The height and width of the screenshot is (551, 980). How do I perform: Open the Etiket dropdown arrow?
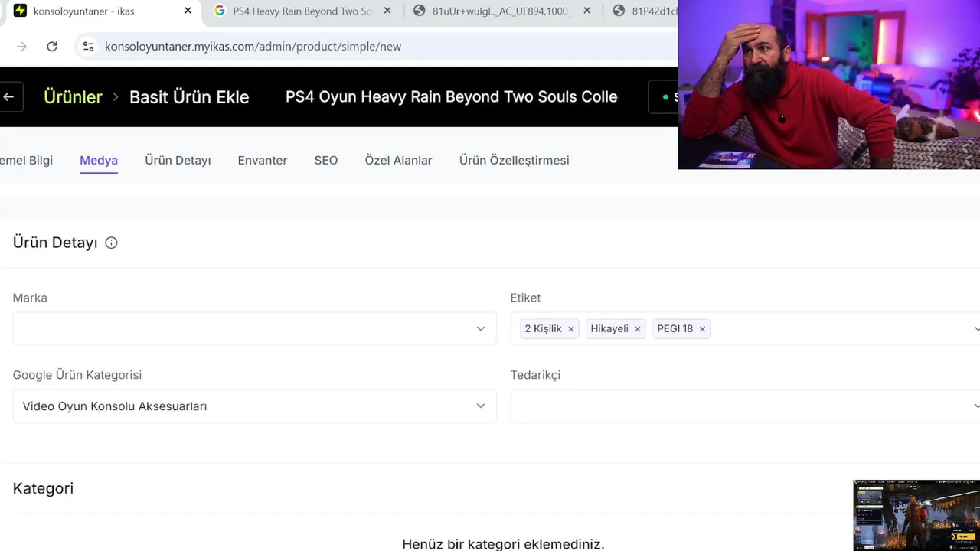click(x=975, y=329)
